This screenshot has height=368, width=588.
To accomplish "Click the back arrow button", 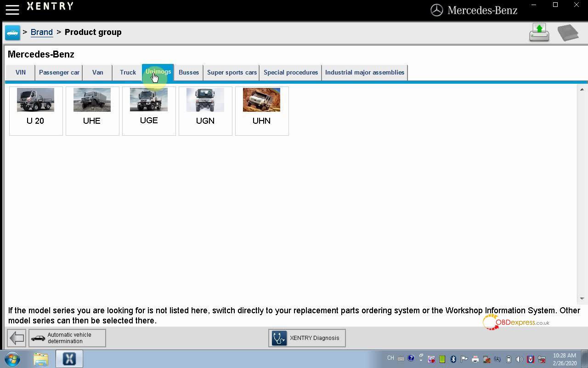I will [x=17, y=338].
